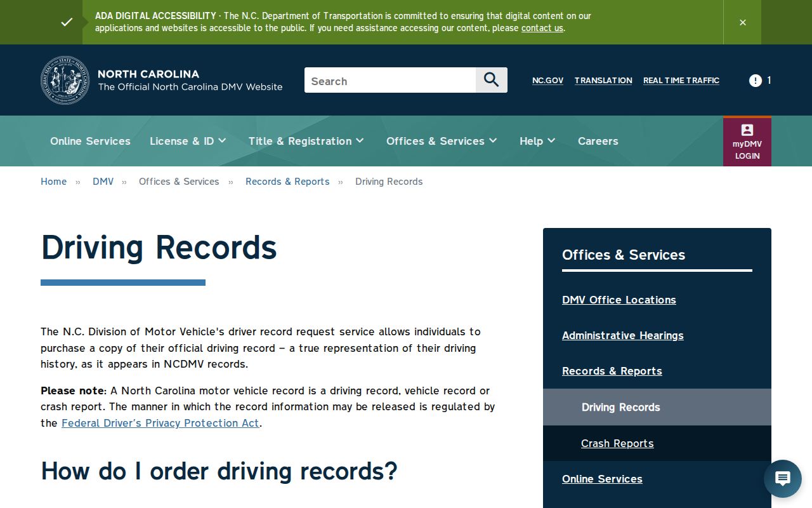Click the Offices & Services breadcrumb text
This screenshot has height=508, width=812.
click(179, 182)
